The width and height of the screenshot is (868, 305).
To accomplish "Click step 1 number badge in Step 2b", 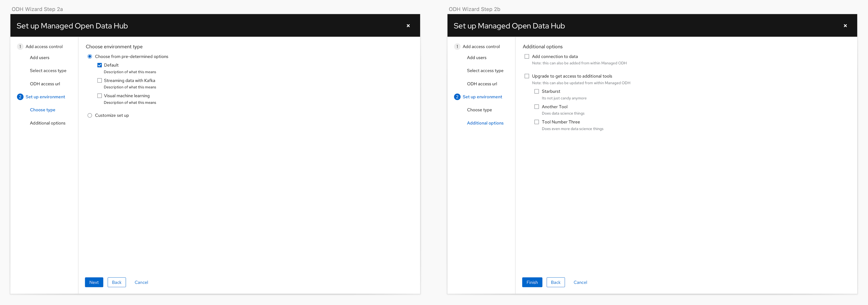I will click(x=457, y=47).
